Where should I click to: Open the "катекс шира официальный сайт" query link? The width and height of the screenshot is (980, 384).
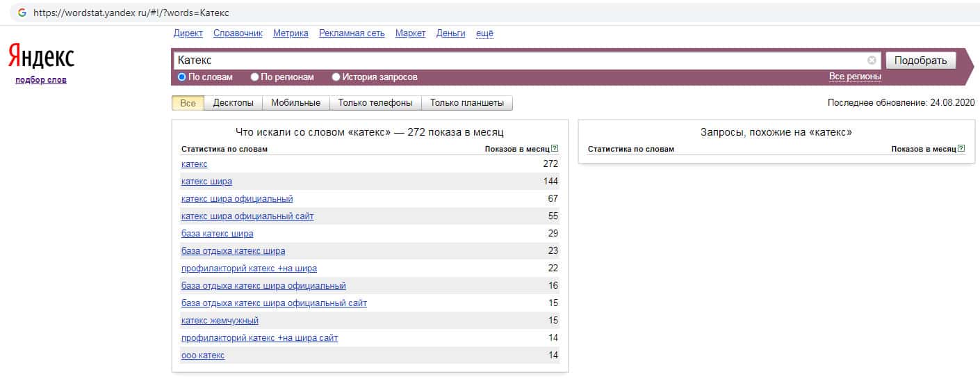point(247,216)
